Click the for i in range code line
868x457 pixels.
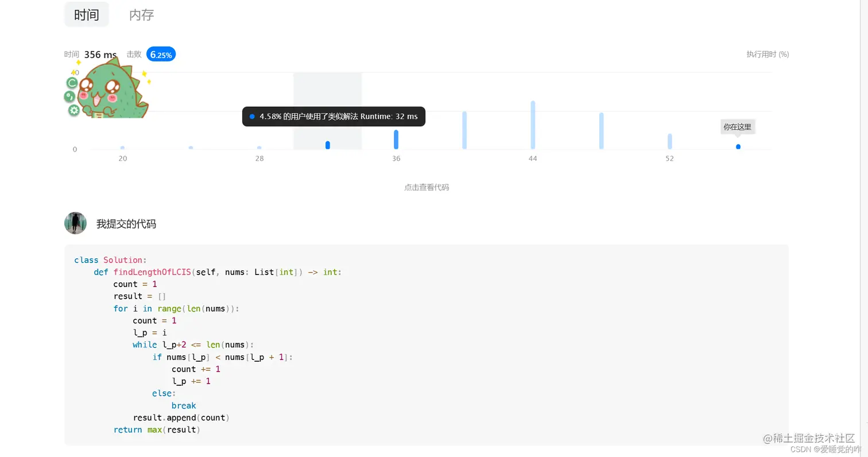pos(176,308)
